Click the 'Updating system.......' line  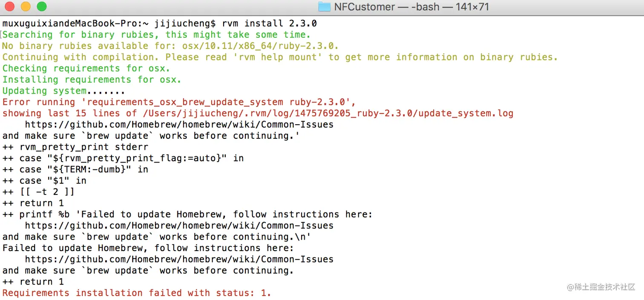coord(63,91)
